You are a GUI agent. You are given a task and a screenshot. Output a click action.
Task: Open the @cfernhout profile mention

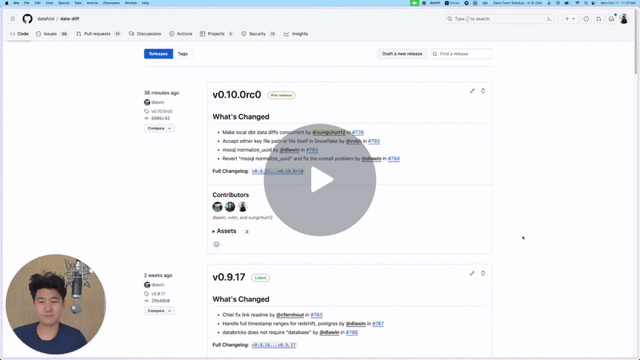[x=290, y=315]
